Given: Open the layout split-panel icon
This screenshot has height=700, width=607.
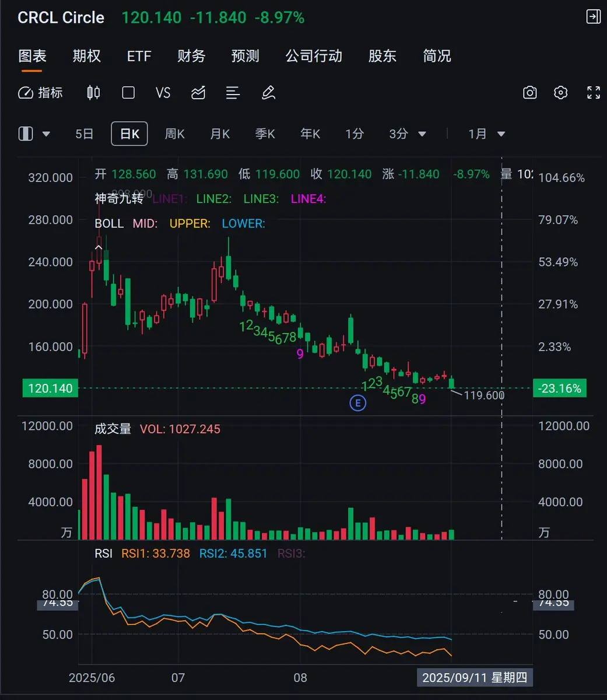Looking at the screenshot, I should (26, 134).
